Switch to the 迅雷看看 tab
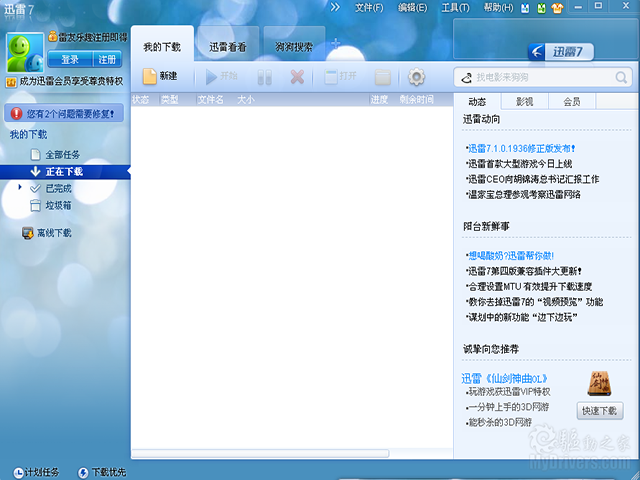The width and height of the screenshot is (640, 480). (227, 46)
